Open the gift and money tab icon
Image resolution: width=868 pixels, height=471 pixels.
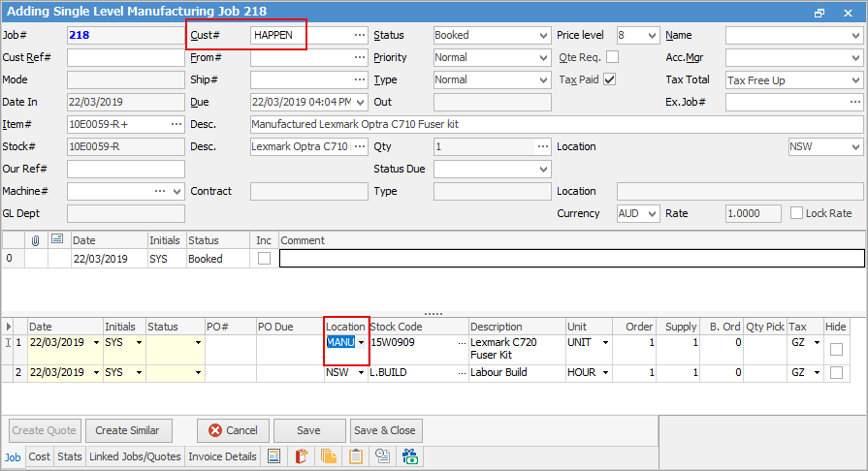click(410, 456)
